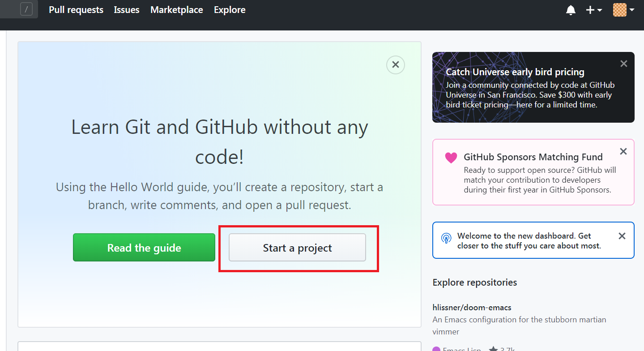Open the plus create-new dropdown
This screenshot has height=351, width=644.
pos(594,10)
